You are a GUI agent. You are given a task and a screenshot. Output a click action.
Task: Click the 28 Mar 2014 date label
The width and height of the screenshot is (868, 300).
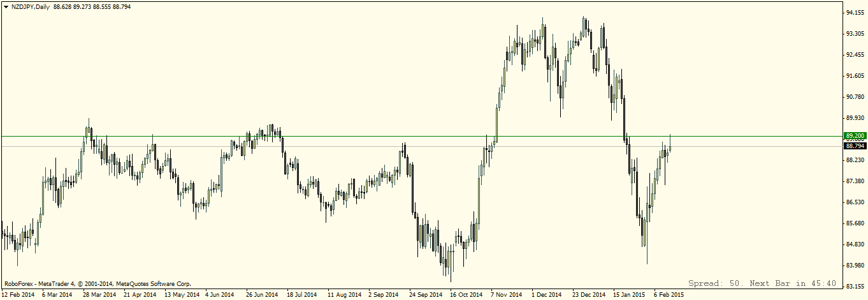(99, 295)
